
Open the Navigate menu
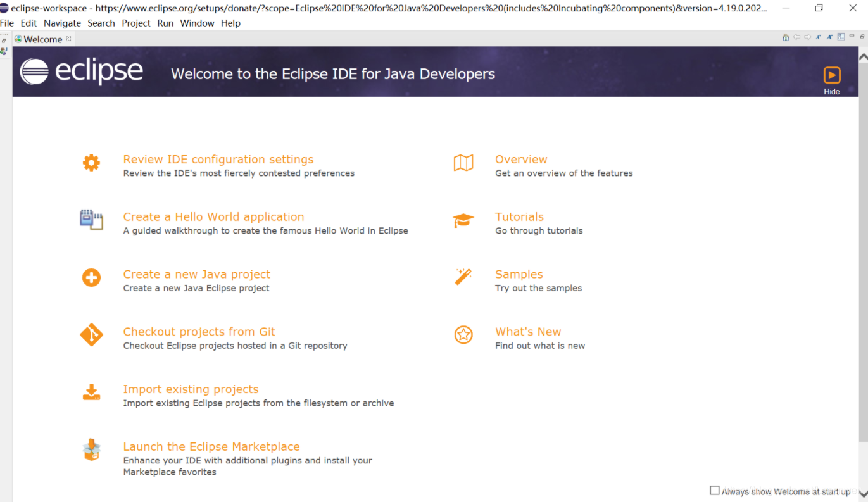tap(62, 23)
